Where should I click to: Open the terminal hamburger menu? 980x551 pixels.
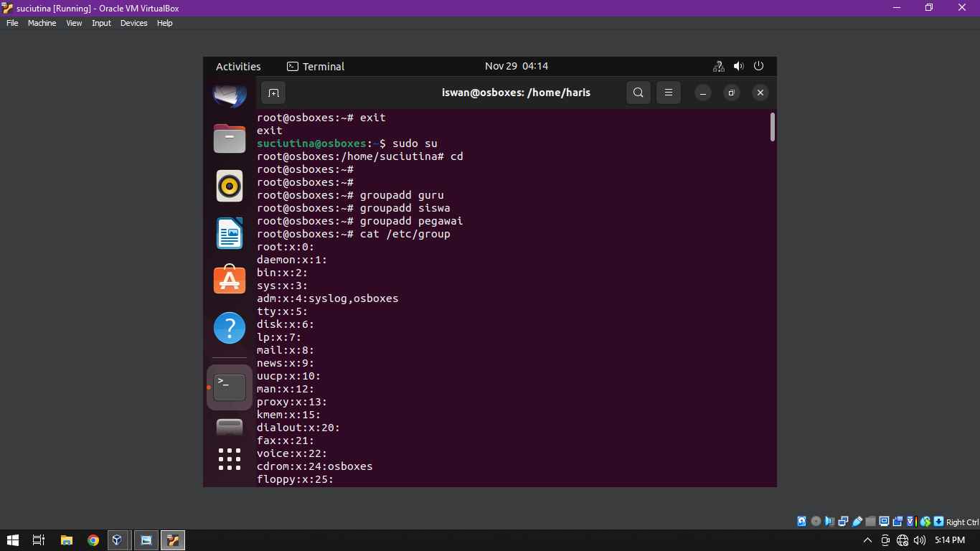click(668, 93)
